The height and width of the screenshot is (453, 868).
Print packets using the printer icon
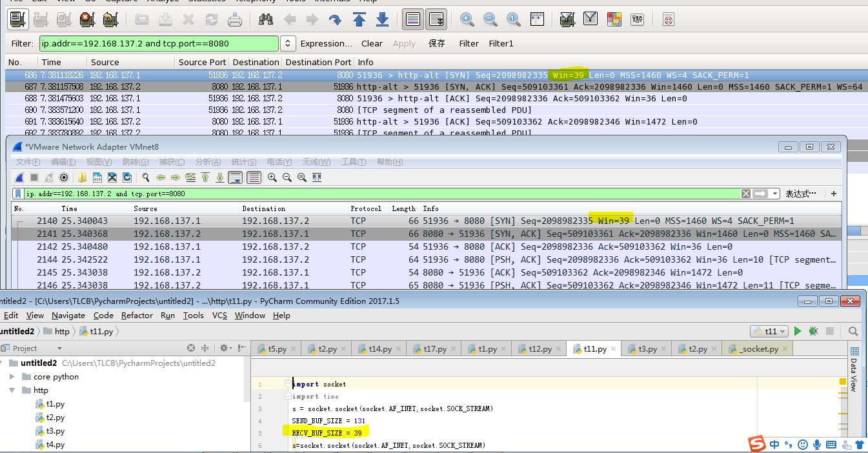click(235, 19)
